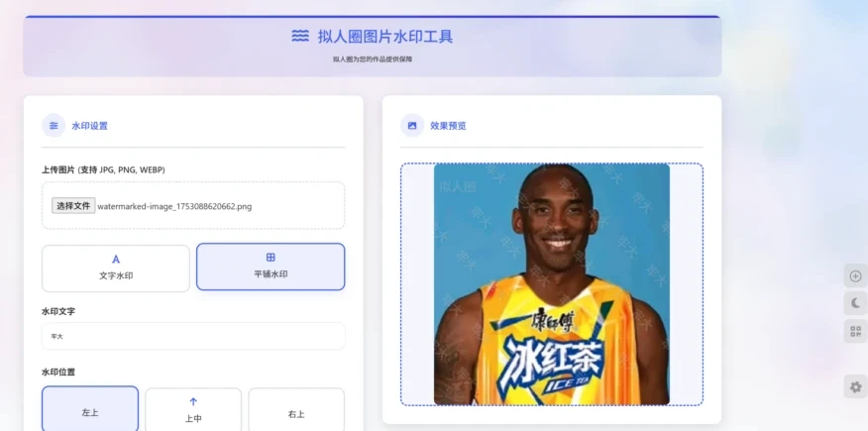The height and width of the screenshot is (431, 868).
Task: Choose the 上中 watermark position
Action: [x=193, y=409]
